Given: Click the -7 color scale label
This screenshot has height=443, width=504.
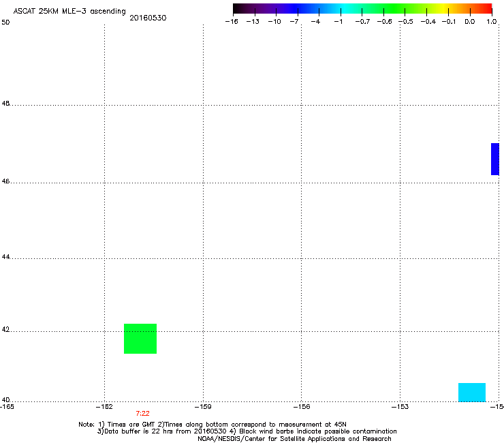Looking at the screenshot, I should coord(294,22).
